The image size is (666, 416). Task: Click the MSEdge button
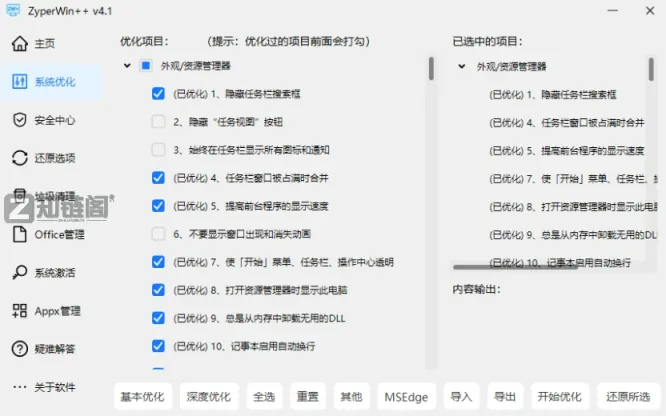[x=406, y=397]
